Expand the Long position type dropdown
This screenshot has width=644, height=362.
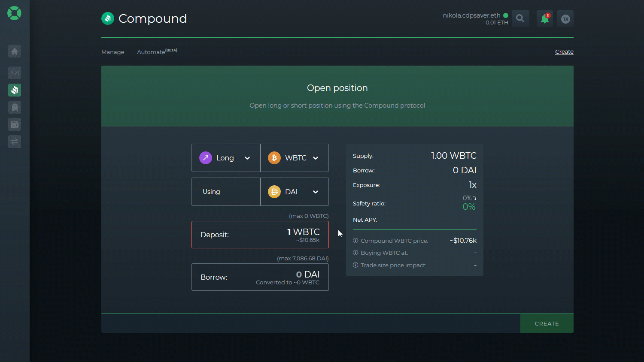click(x=226, y=158)
